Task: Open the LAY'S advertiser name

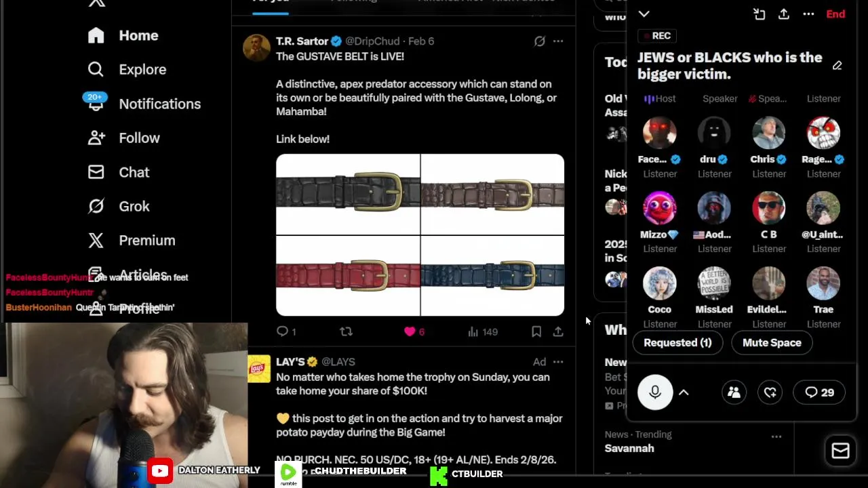Action: (290, 362)
